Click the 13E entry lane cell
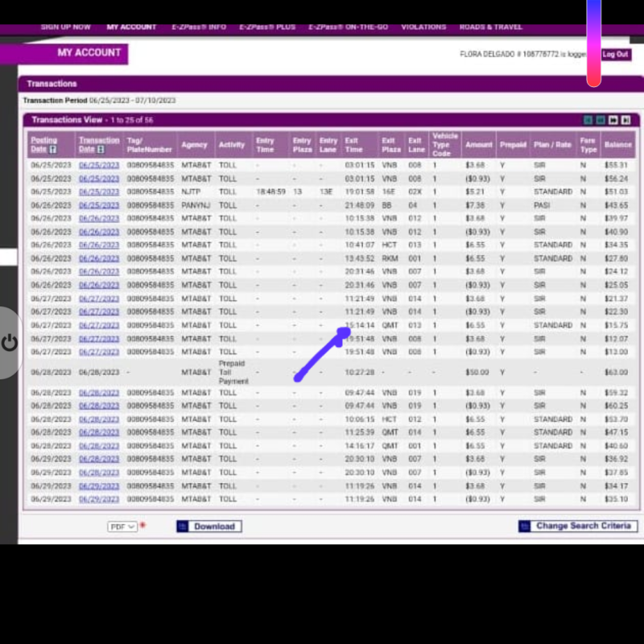 [326, 192]
